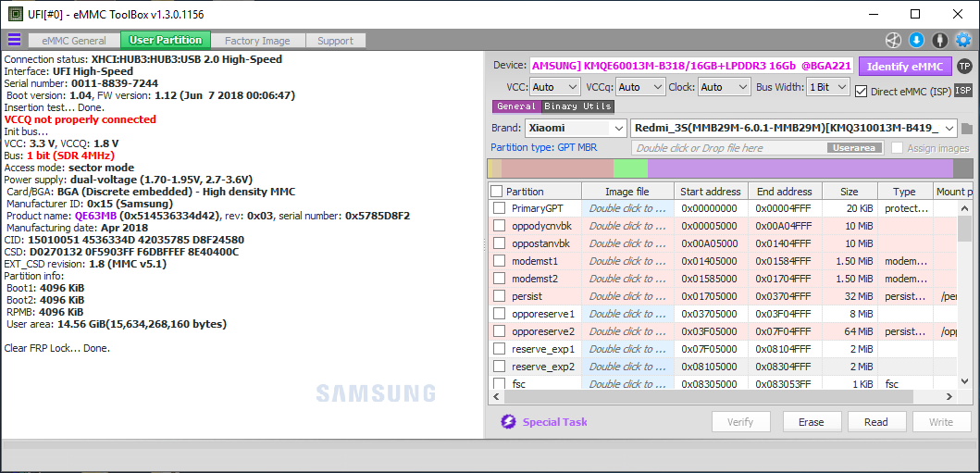Select the User Partition tab
Image resolution: width=980 pixels, height=473 pixels.
tap(166, 40)
